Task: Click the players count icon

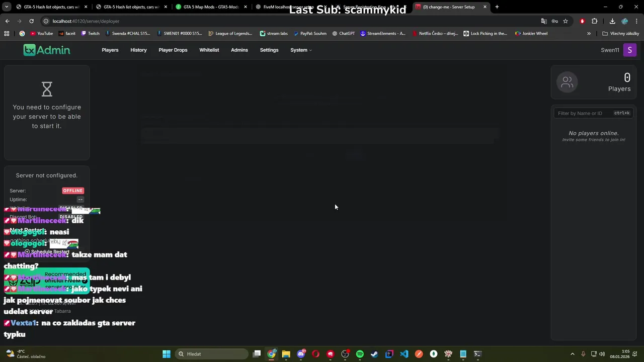Action: click(567, 82)
